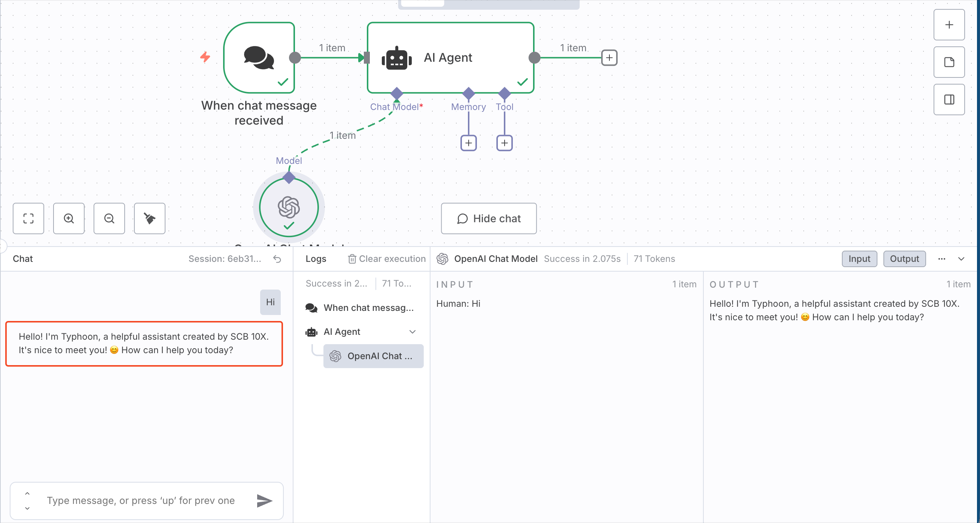Select the OpenAI Chat log entry
Screen dimensions: 980x523
[373, 356]
